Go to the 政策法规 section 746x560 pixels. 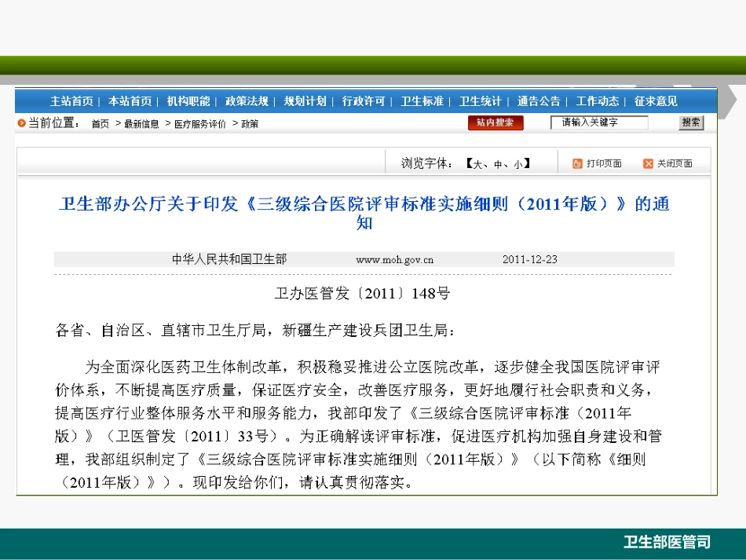247,101
